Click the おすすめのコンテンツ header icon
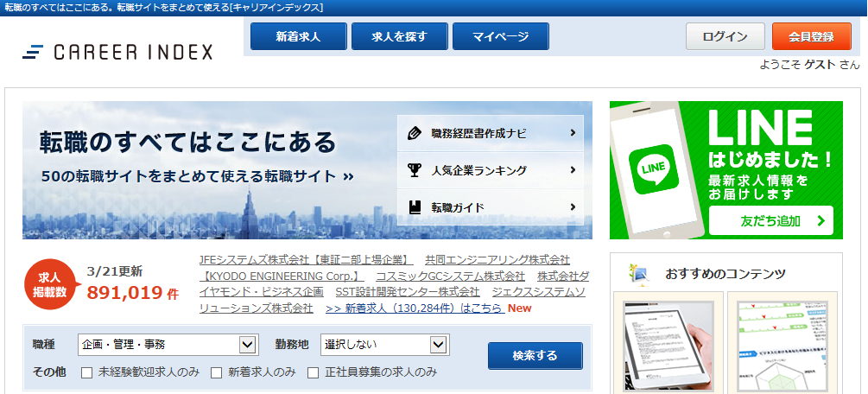Viewport: 868px width, 394px height. pos(639,274)
